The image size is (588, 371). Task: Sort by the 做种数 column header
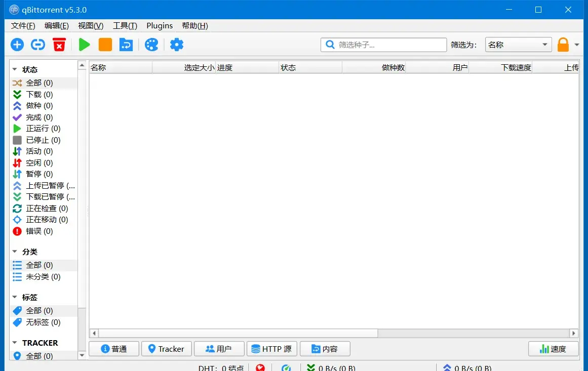tap(374, 67)
